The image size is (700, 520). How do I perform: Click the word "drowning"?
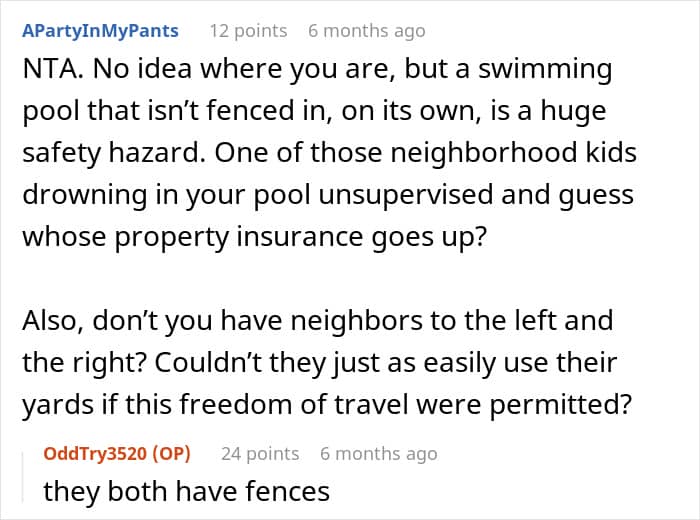[85, 195]
